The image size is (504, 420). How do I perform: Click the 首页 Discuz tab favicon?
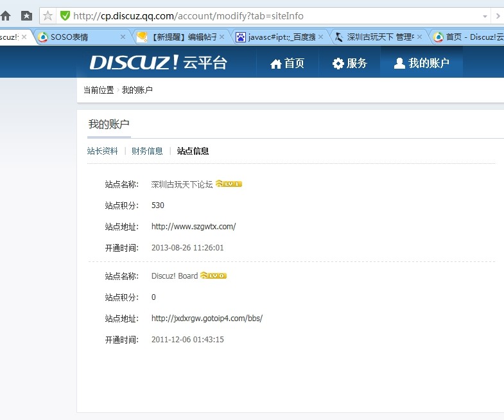[x=438, y=37]
